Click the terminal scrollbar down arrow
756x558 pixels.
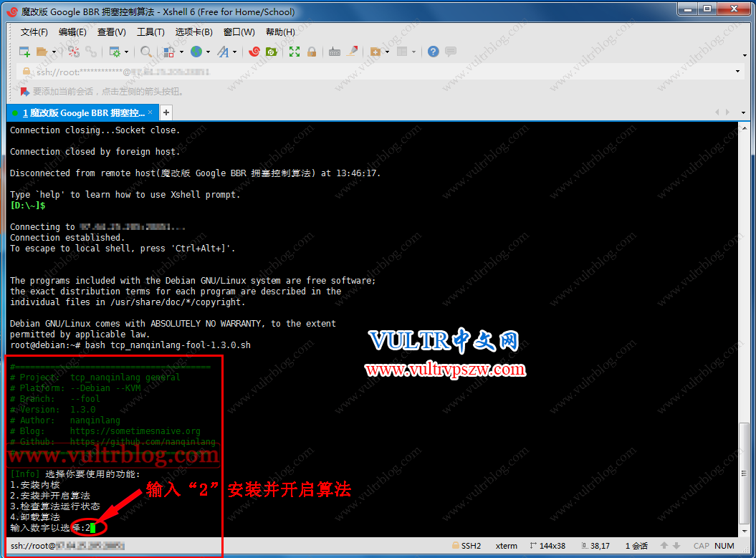click(x=744, y=531)
